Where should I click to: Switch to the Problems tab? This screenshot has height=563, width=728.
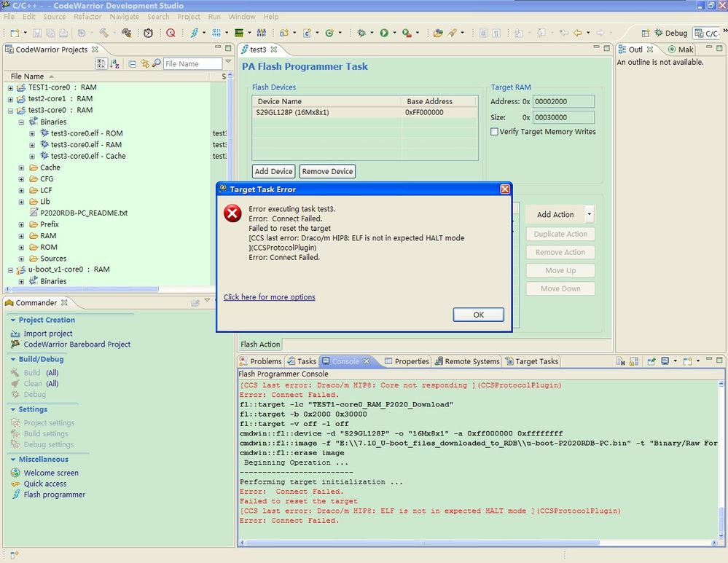[260, 361]
